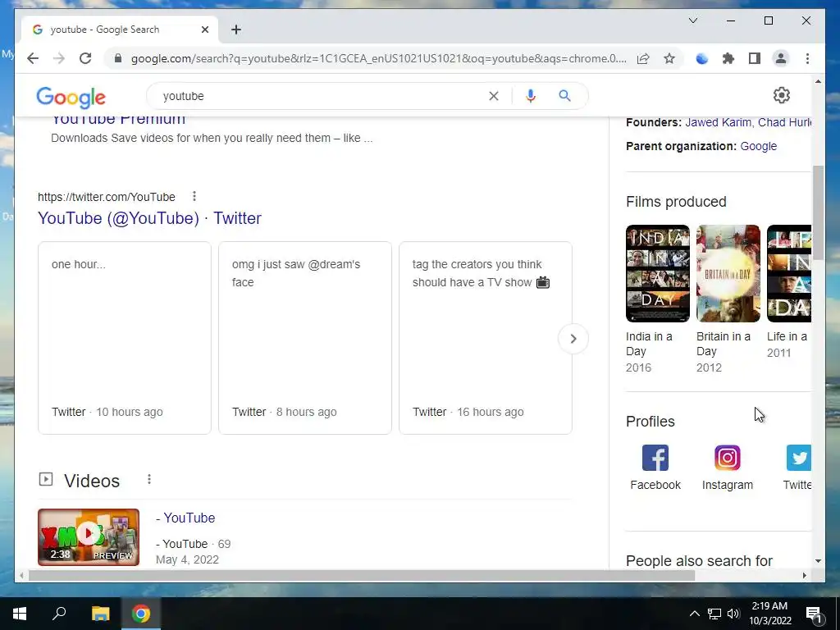This screenshot has width=840, height=630.
Task: Click scroll-down arrow of vertical scrollbar
Action: [818, 561]
